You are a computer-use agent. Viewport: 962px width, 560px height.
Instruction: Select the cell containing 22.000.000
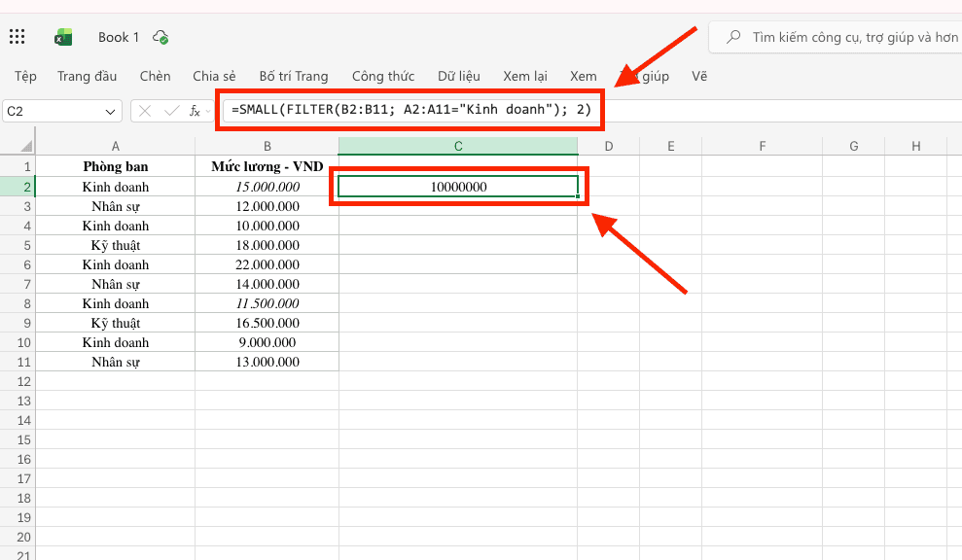click(x=267, y=264)
